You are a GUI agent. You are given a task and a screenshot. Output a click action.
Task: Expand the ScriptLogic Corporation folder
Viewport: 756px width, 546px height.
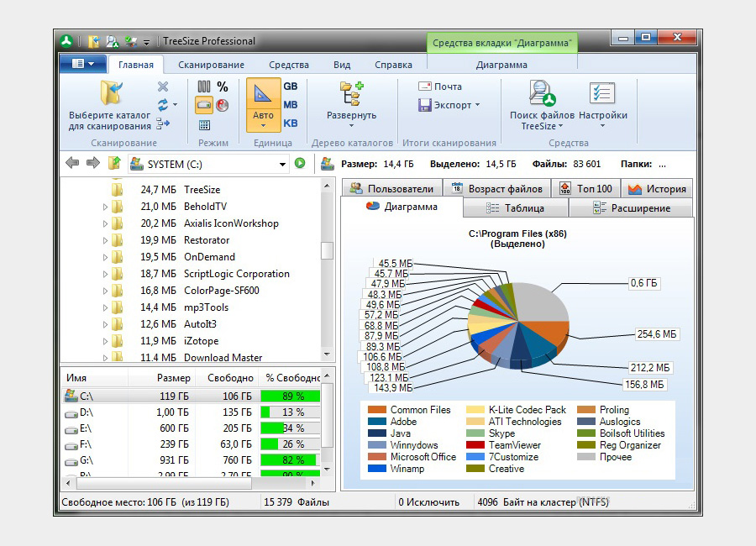(x=105, y=274)
